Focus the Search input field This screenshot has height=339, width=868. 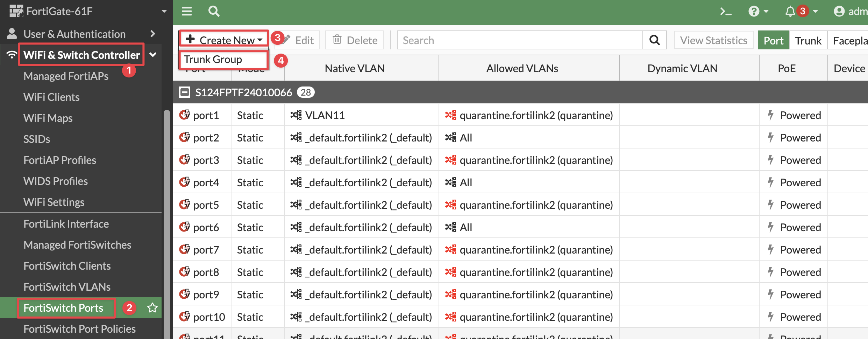[x=520, y=40]
